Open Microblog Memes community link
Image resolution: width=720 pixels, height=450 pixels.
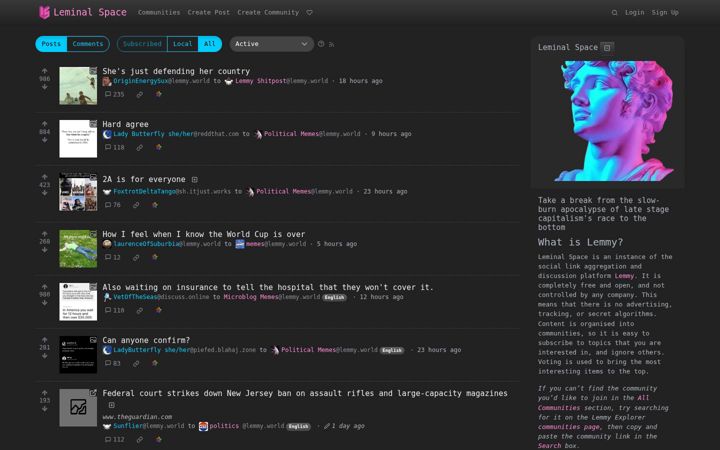pos(251,297)
